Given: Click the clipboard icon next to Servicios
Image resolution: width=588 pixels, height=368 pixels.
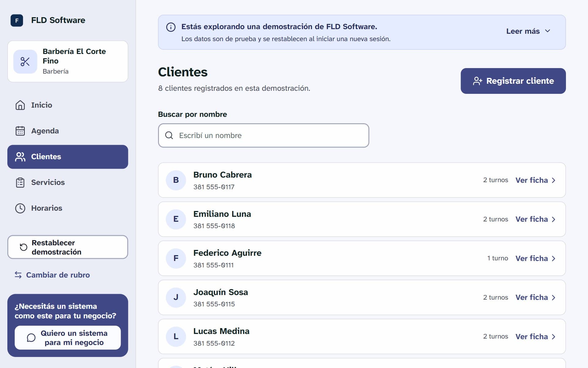Looking at the screenshot, I should tap(20, 182).
